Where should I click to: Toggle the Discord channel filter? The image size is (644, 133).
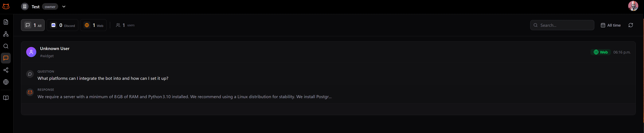[x=62, y=25]
